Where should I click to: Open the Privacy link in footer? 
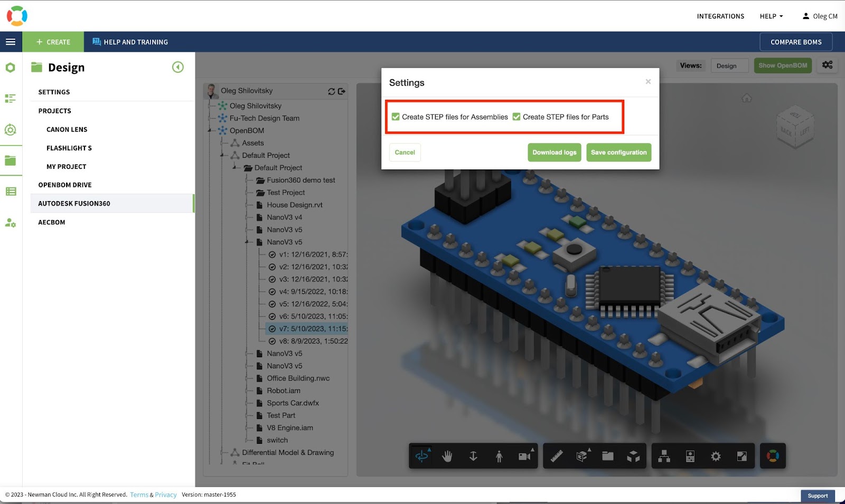tap(166, 495)
